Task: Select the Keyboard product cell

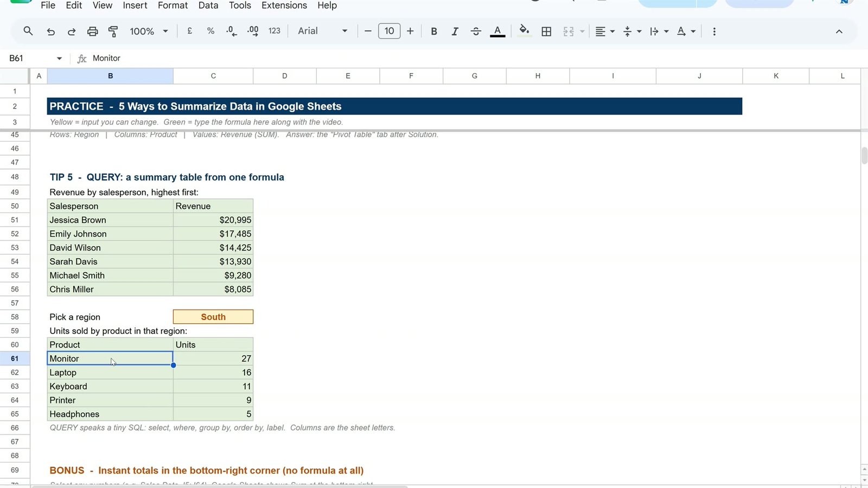Action: [110, 386]
